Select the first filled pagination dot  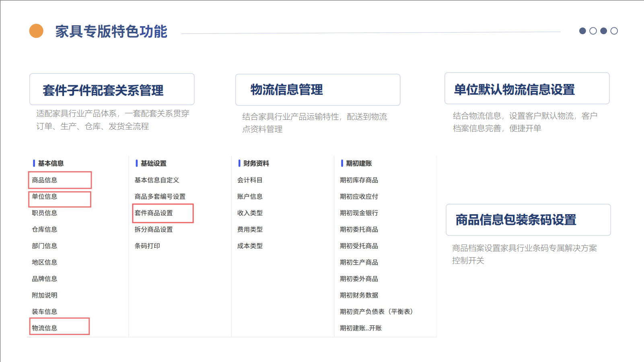pos(582,31)
